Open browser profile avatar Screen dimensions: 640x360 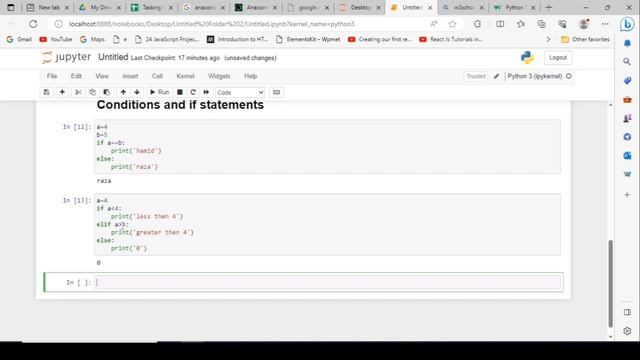tap(584, 24)
